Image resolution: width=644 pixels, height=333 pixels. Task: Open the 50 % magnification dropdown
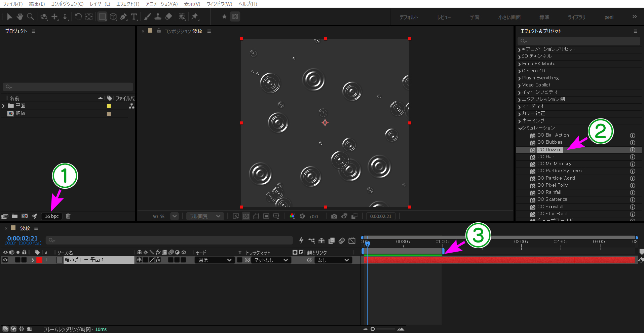coord(175,216)
